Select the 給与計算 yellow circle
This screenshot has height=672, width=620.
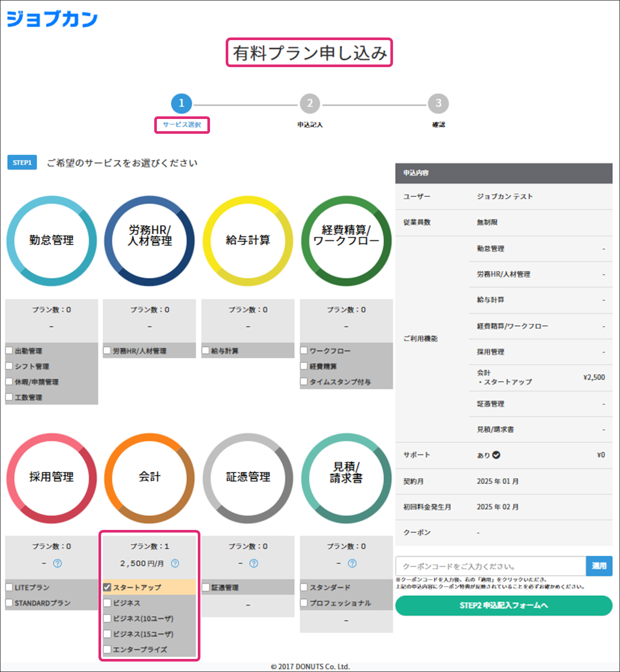coord(248,241)
